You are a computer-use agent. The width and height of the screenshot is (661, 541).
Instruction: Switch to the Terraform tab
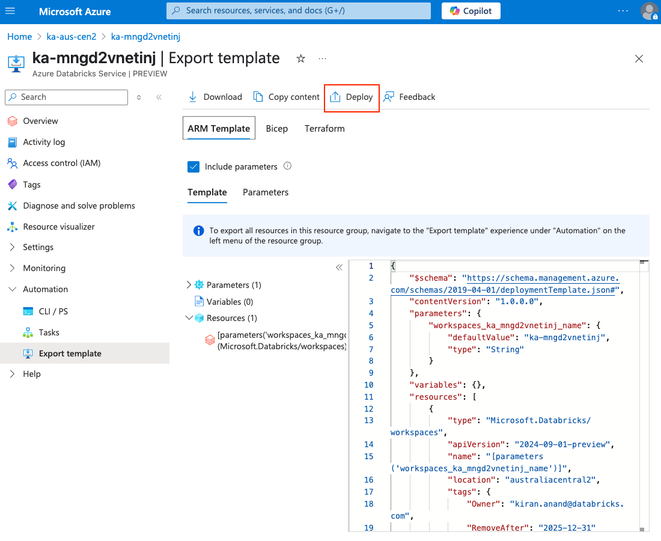(325, 129)
